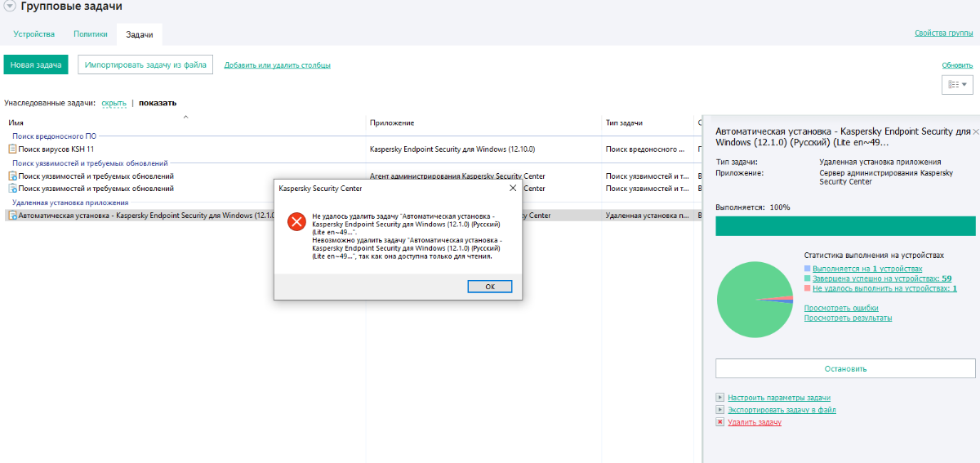
Task: Click the task type cell Удаленная установка п...
Action: pyautogui.click(x=648, y=216)
